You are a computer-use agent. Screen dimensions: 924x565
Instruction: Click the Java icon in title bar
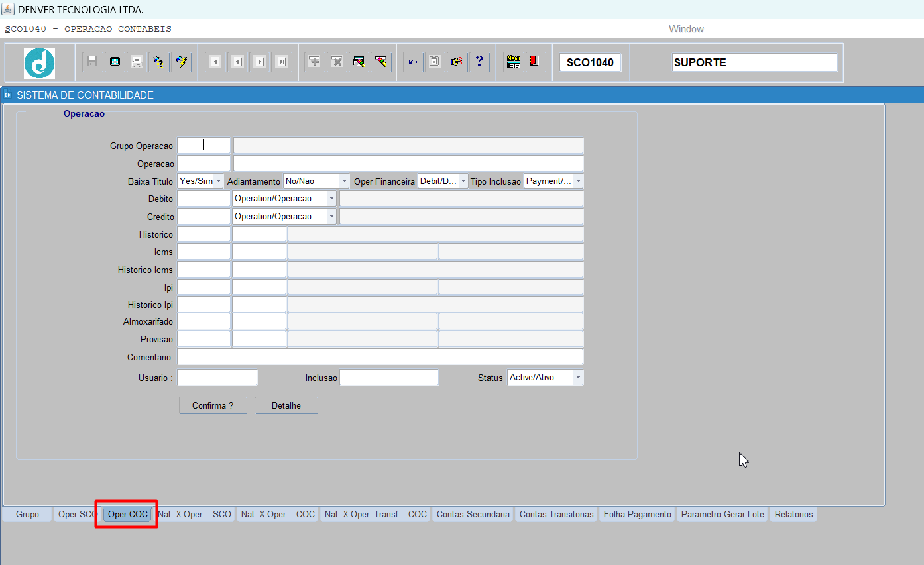[x=8, y=9]
